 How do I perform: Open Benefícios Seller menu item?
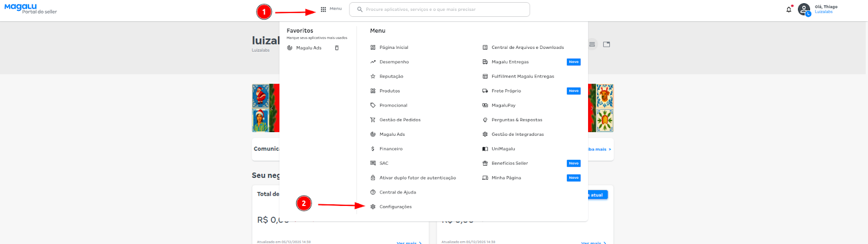click(x=510, y=163)
